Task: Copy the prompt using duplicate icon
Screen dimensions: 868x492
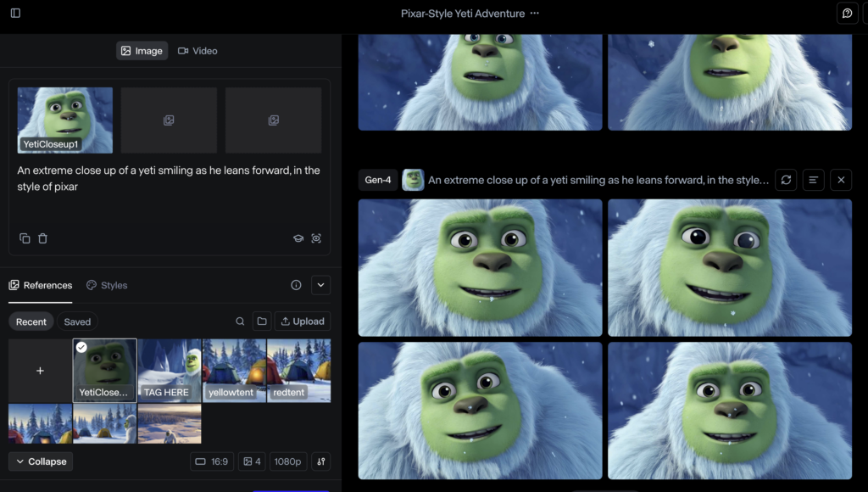Action: (x=25, y=238)
